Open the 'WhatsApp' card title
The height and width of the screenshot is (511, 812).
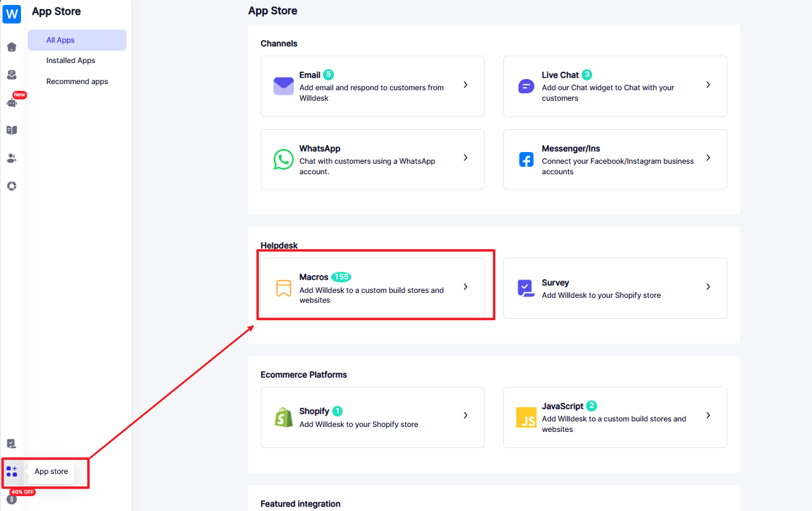(320, 148)
